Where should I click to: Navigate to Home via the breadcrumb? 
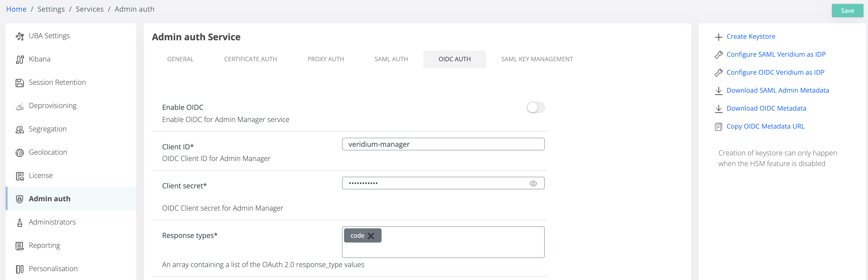pyautogui.click(x=16, y=9)
